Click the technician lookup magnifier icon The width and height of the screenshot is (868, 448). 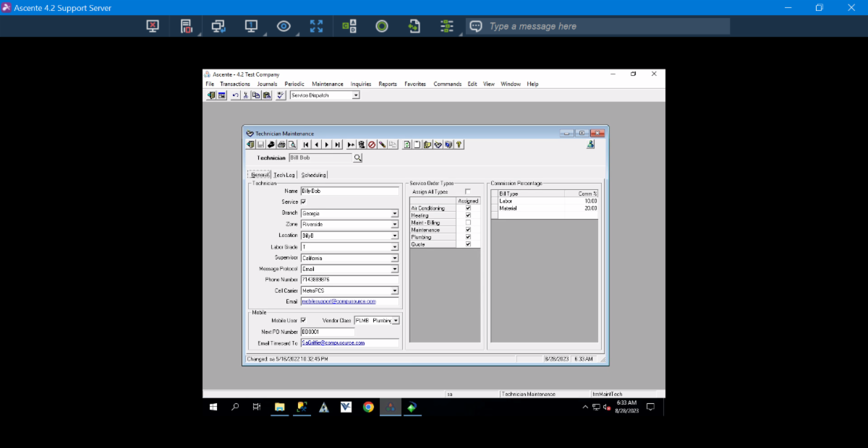(357, 158)
